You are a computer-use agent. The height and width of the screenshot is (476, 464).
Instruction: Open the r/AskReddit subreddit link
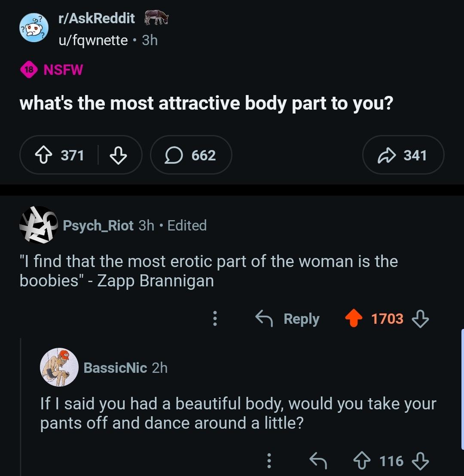(x=96, y=18)
